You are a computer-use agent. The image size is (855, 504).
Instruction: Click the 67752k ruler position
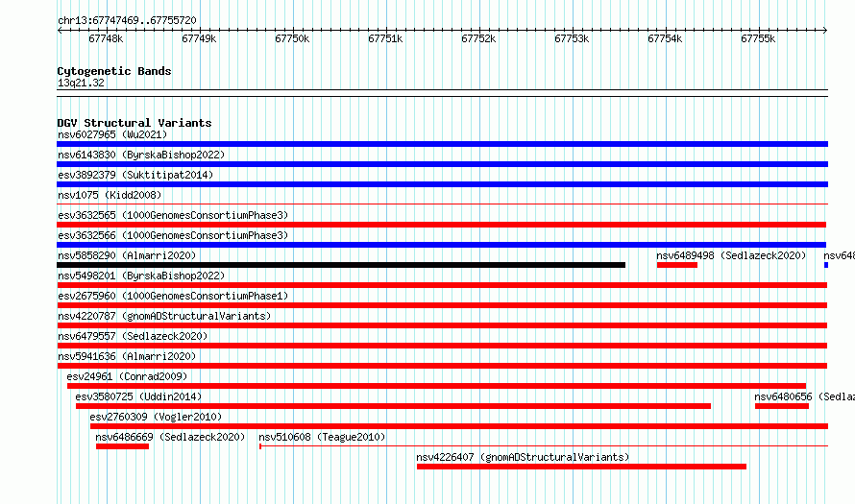click(478, 38)
